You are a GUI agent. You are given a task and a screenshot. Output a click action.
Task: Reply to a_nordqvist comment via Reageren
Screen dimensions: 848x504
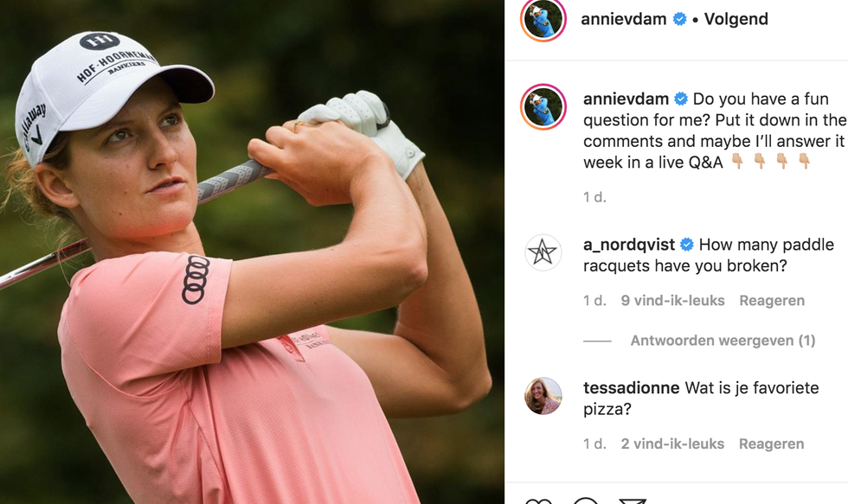772,301
